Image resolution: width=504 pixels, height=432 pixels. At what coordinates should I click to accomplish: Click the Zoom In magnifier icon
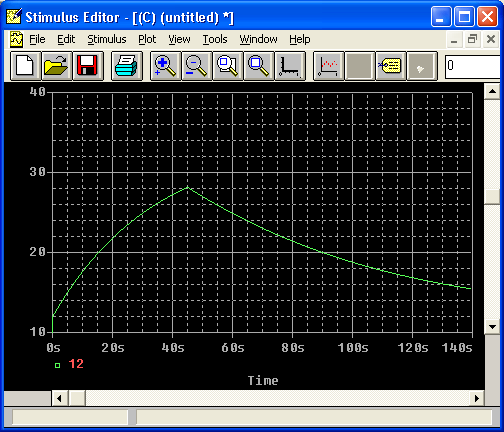tap(166, 66)
